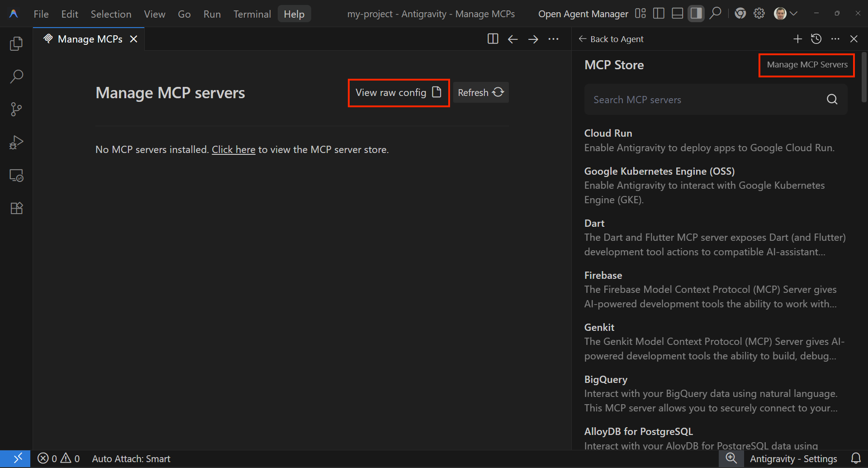Screen dimensions: 868x468
Task: Focus the Search MCP servers field
Action: tap(716, 100)
